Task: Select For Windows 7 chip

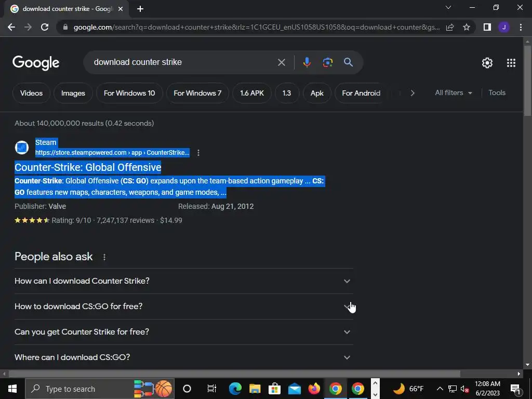Action: [x=197, y=93]
